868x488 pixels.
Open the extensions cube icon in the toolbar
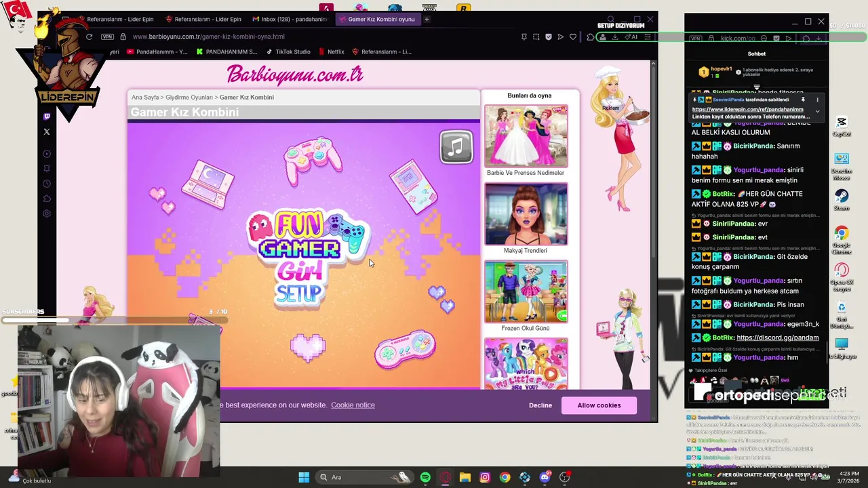point(590,37)
